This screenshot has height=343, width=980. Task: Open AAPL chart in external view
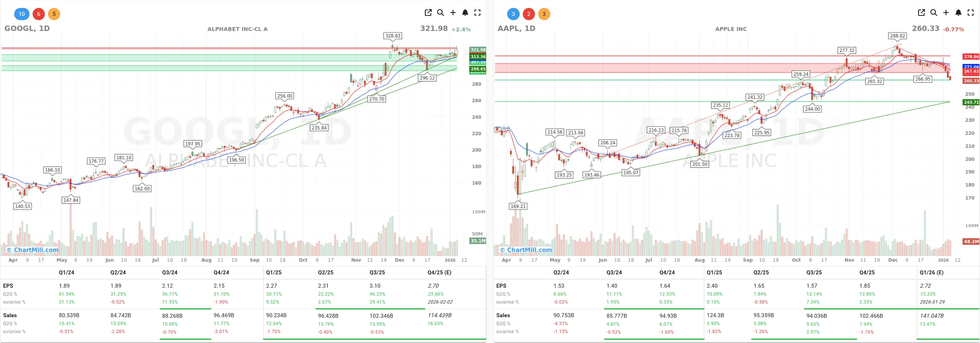pos(921,12)
